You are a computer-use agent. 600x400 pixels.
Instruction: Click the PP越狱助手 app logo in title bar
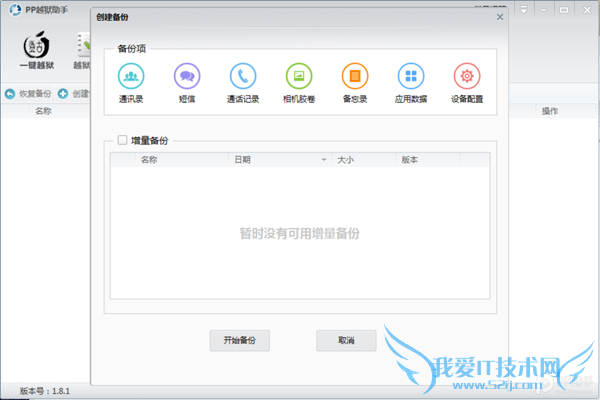click(15, 10)
